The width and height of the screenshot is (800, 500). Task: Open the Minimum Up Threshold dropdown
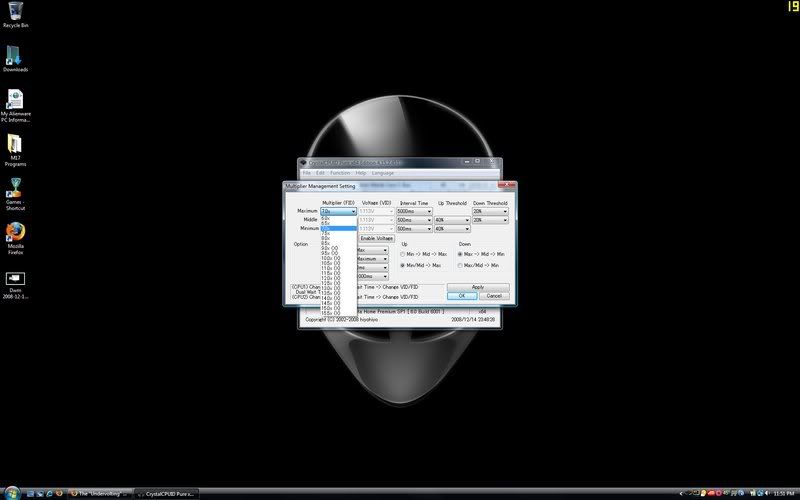coord(452,229)
